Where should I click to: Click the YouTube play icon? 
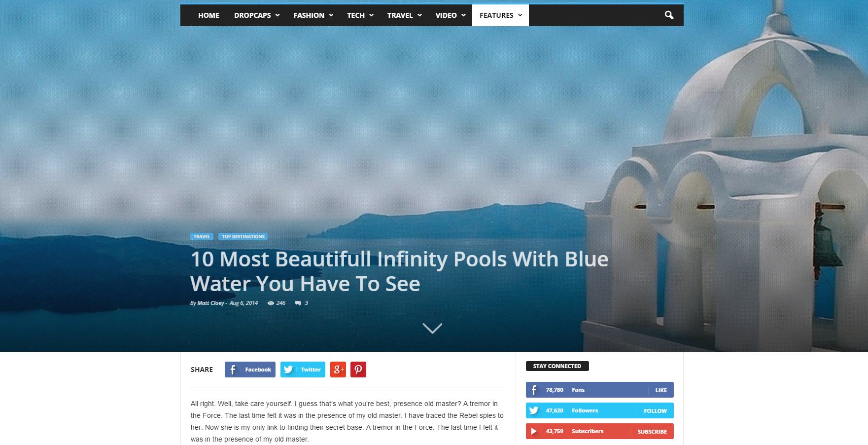[533, 431]
